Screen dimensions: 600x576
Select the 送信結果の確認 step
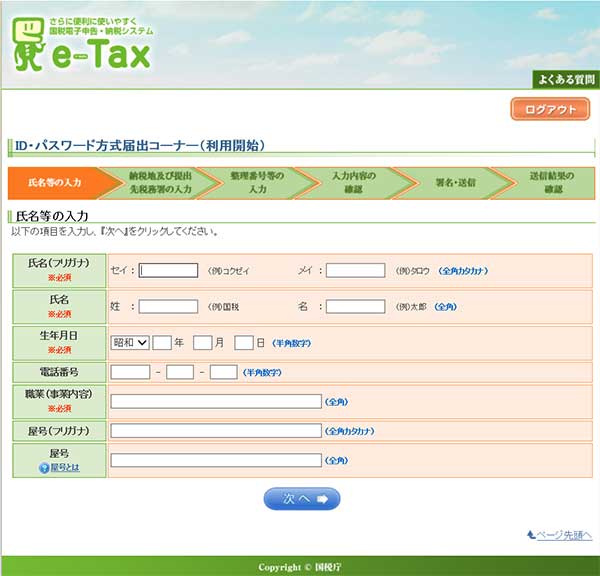552,182
